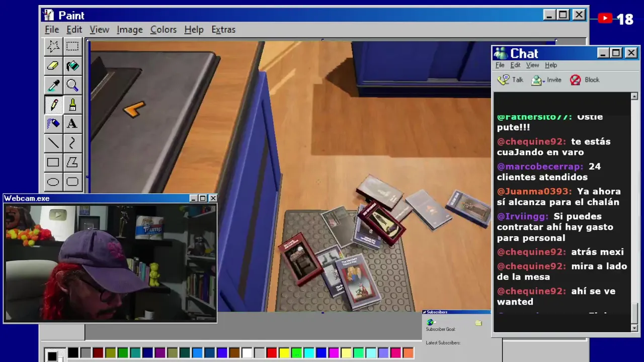Pick the black palette swatch
This screenshot has width=644, height=362.
73,353
